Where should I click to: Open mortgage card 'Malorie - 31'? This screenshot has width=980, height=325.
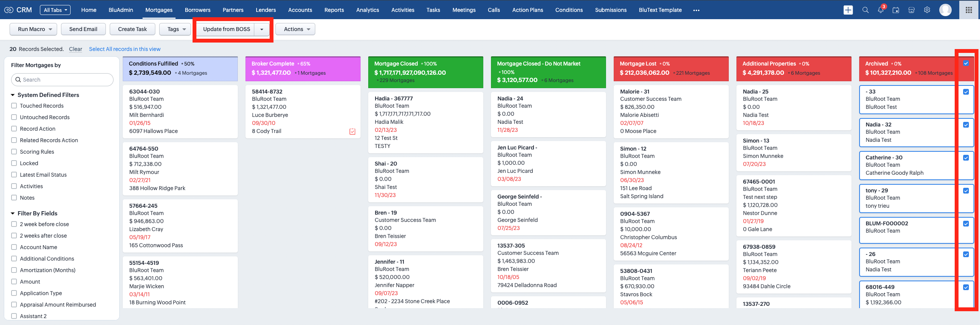(x=671, y=112)
